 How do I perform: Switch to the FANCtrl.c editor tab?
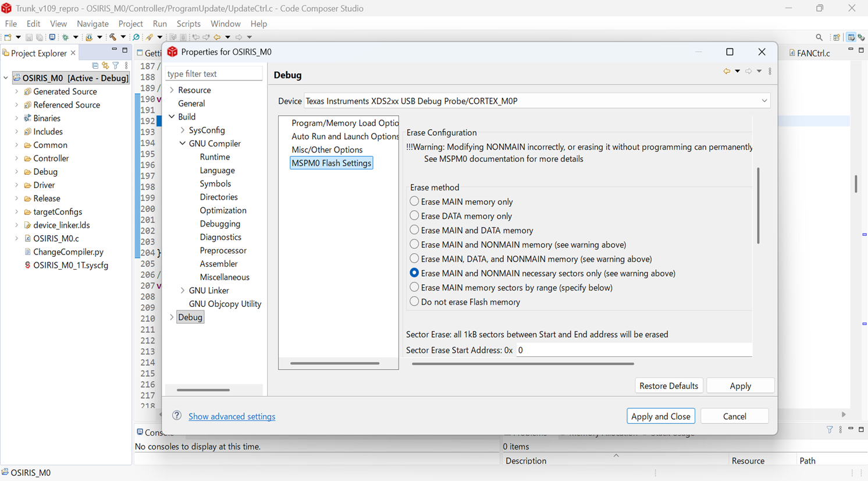point(810,53)
